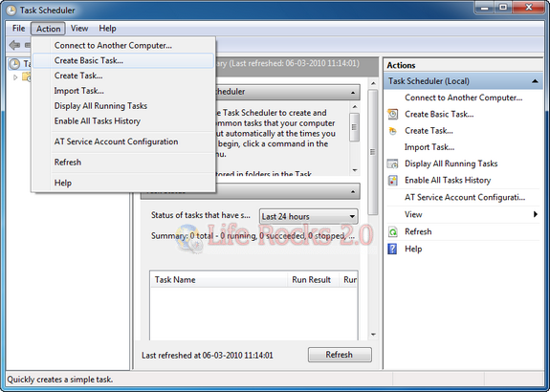
Task: Click the Task Scheduler (Local) header text
Action: pos(429,81)
